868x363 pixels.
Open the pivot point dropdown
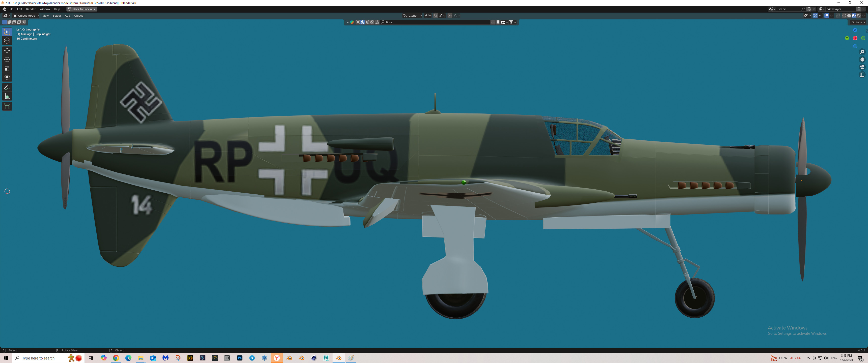(x=428, y=16)
